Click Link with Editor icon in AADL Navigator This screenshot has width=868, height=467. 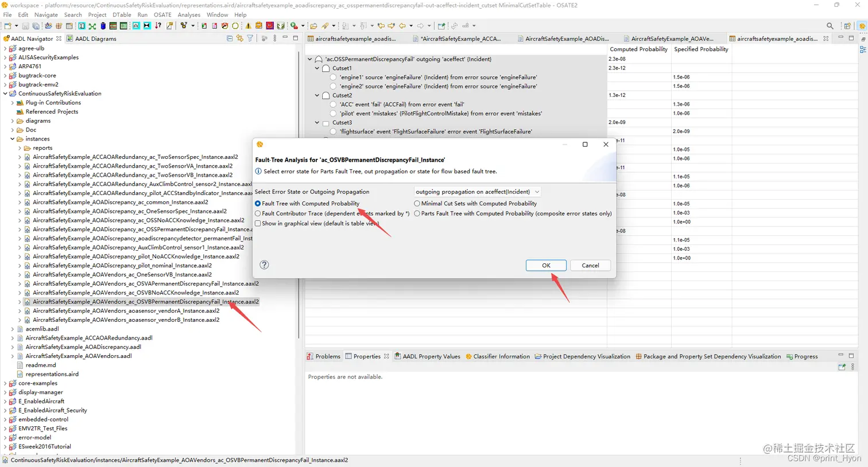[240, 38]
